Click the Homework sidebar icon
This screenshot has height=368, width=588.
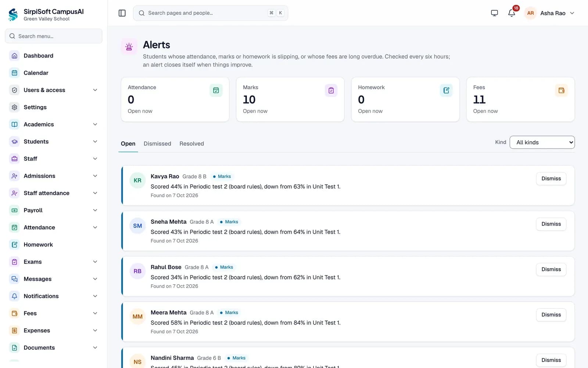[14, 245]
